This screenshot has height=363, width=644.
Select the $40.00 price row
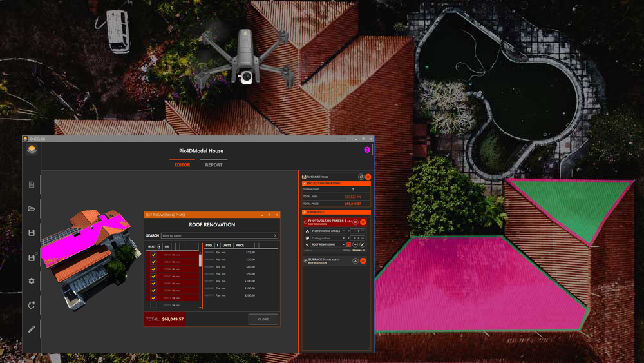(x=241, y=267)
